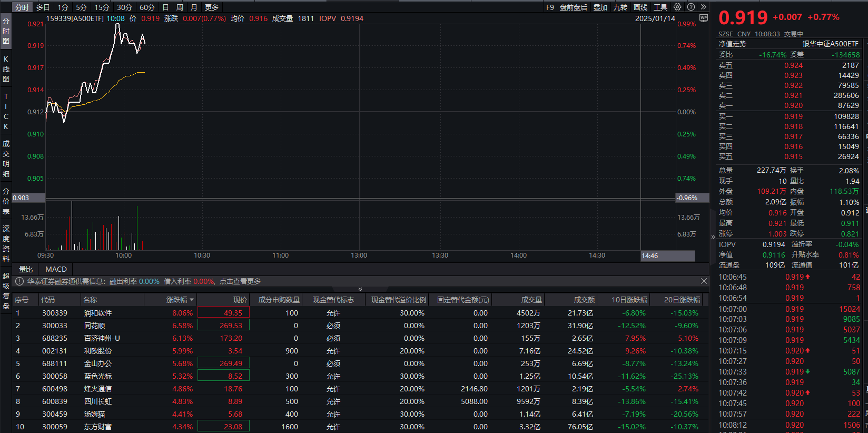Expand side panel arrow left of IOPV
This screenshot has width=868, height=433.
tap(713, 237)
